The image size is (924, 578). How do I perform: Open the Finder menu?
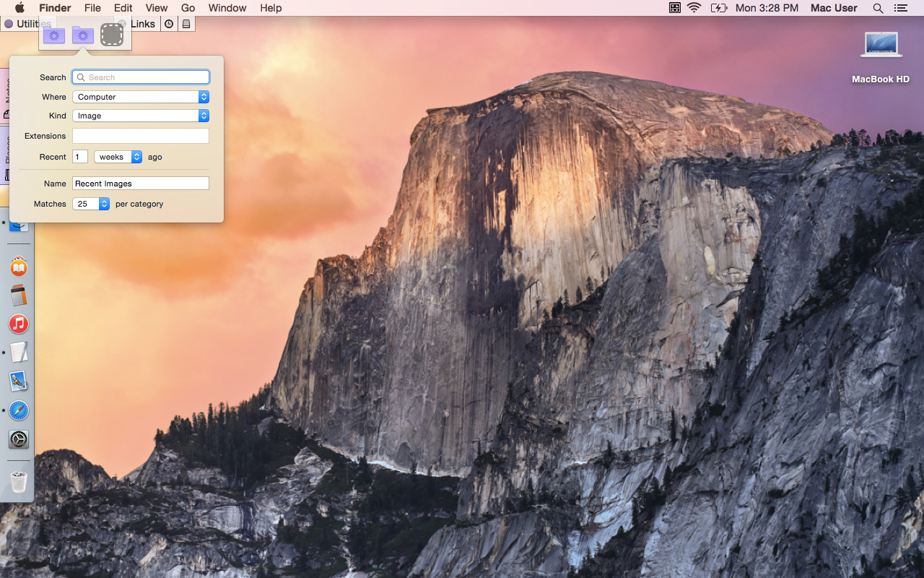[55, 8]
